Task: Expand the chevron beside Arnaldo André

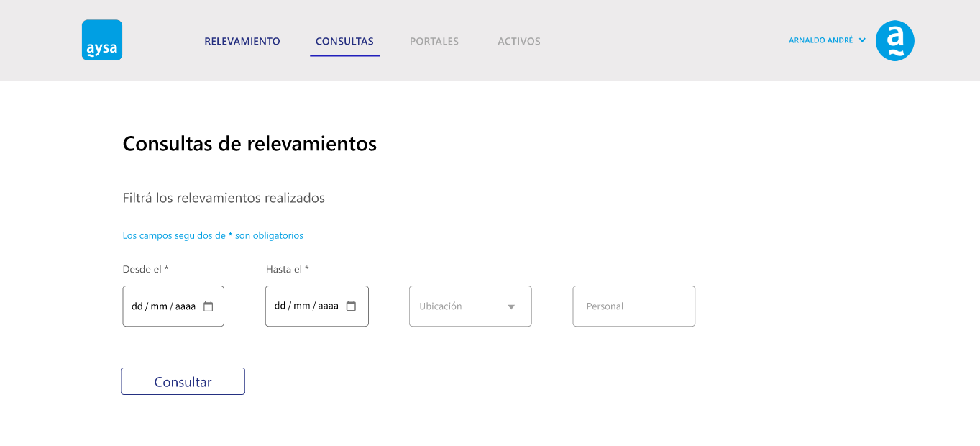Action: [862, 40]
